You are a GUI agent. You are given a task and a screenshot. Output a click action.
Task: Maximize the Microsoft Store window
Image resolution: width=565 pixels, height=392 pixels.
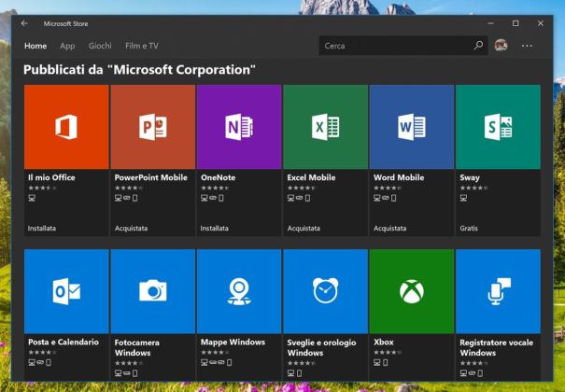[x=516, y=23]
